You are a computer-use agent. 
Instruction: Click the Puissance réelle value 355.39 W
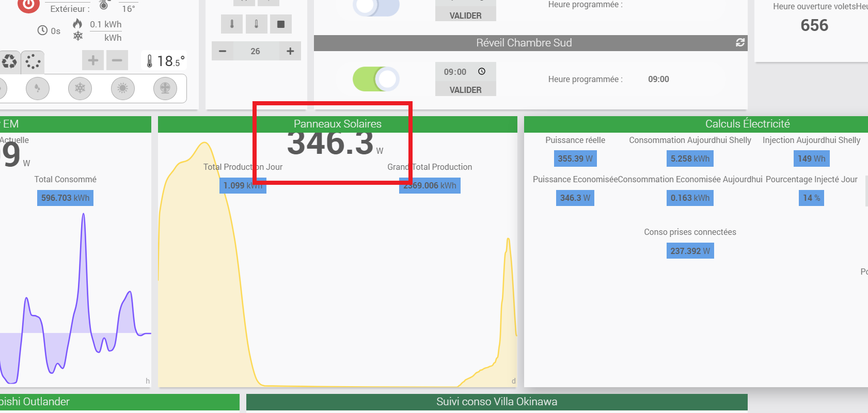575,158
